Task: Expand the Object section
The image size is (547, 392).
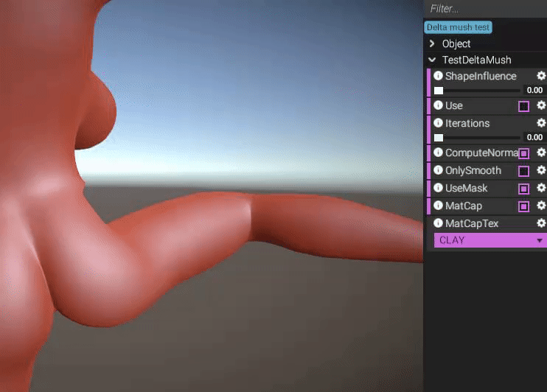Action: [432, 43]
